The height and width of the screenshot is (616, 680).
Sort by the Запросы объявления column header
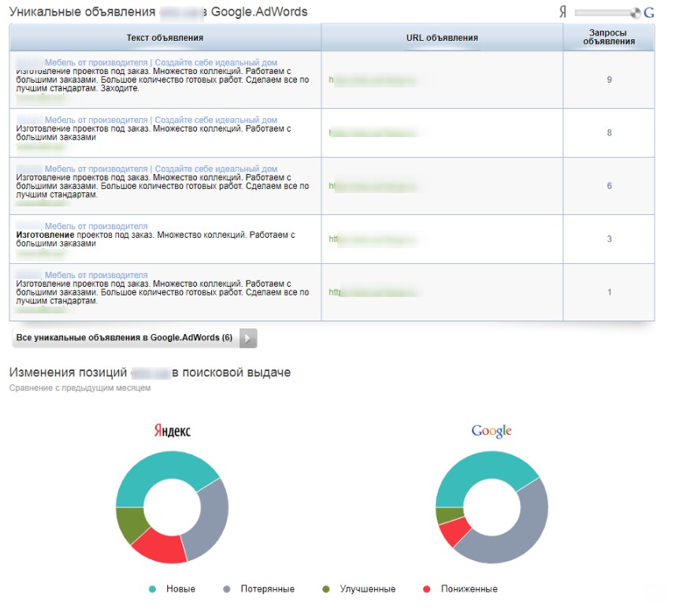pos(609,37)
